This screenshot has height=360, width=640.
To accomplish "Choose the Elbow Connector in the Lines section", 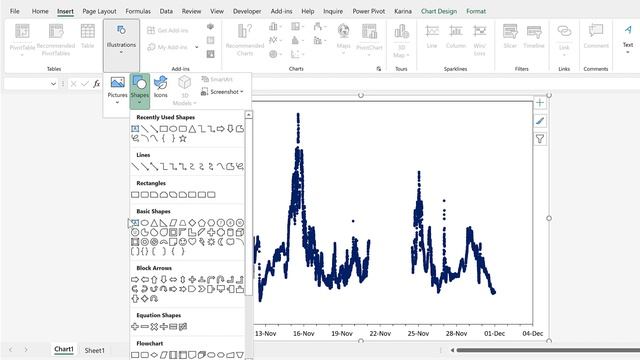I will 164,167.
